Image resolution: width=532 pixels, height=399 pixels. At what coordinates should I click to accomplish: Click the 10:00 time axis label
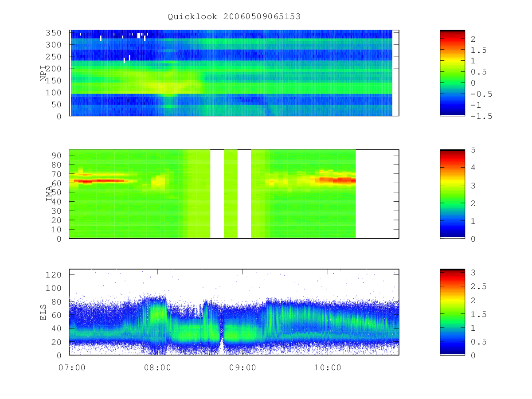pos(327,368)
